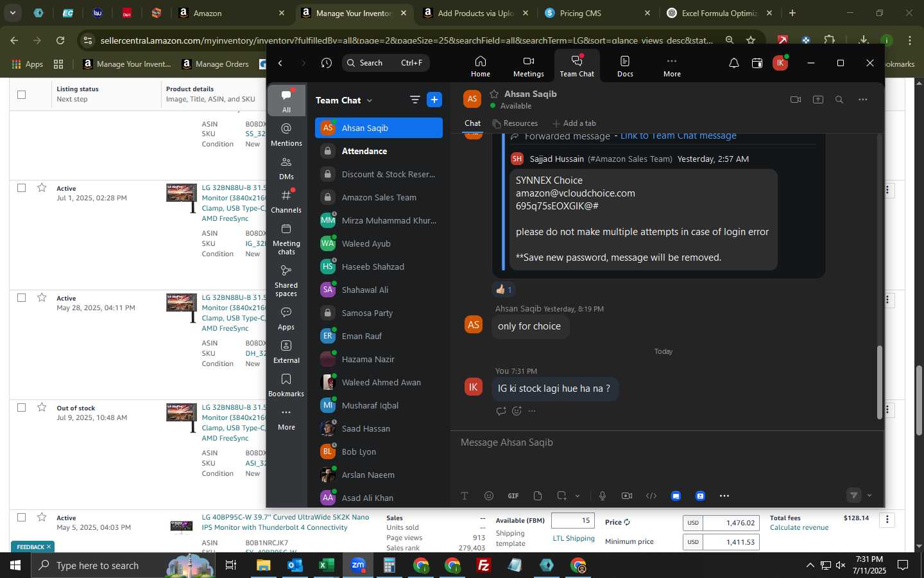
Task: Select checkbox for Jul 1, 2025 listing
Action: (x=21, y=188)
